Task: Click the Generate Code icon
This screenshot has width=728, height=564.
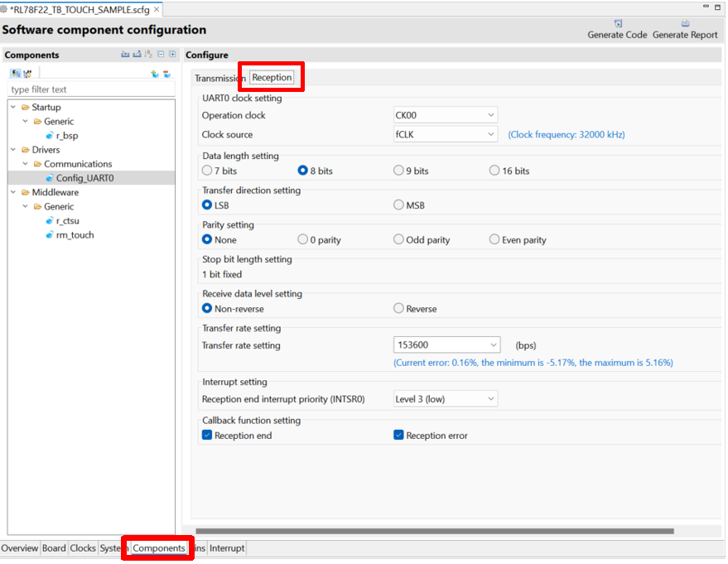Action: pos(618,24)
